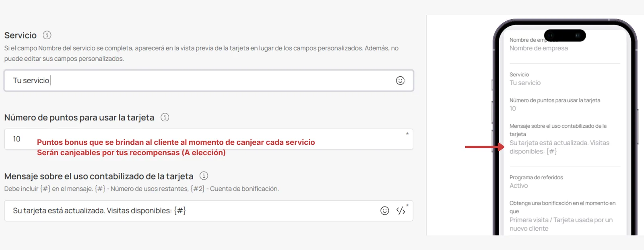Image resolution: width=644 pixels, height=250 pixels.
Task: Click Activo status in the phone preview
Action: [518, 186]
